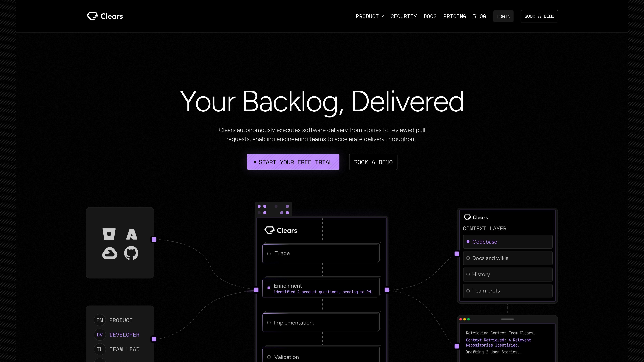
Task: Toggle the History checkbox
Action: tap(468, 274)
